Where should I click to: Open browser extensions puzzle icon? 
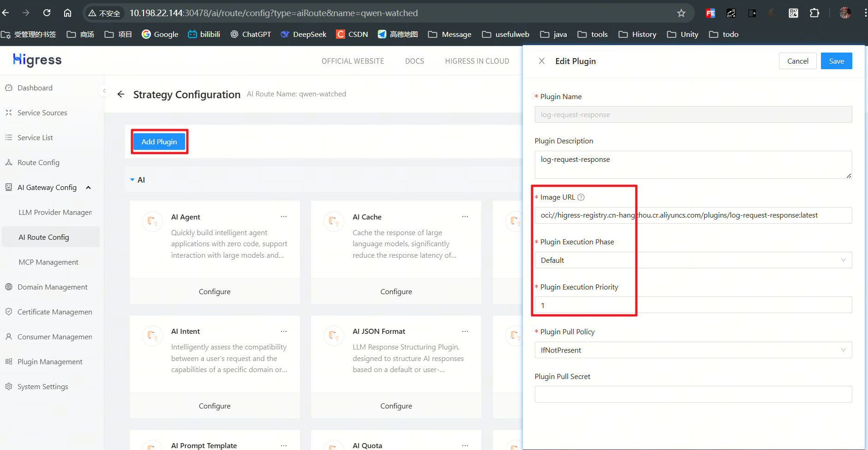(814, 13)
